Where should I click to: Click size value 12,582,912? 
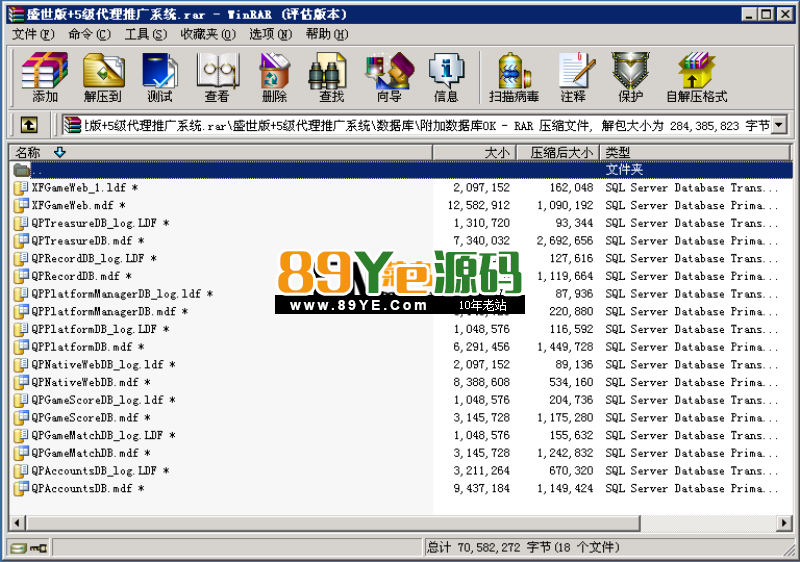click(x=479, y=206)
